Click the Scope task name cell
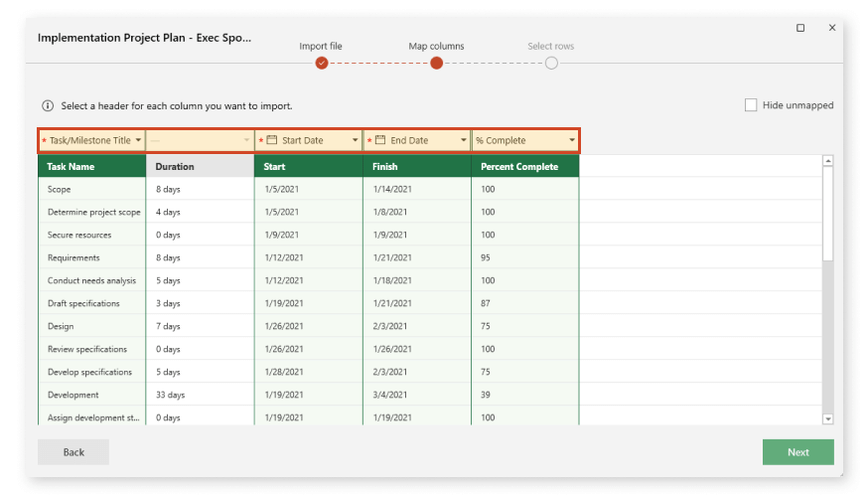Image resolution: width=868 pixels, height=495 pixels. 92,189
